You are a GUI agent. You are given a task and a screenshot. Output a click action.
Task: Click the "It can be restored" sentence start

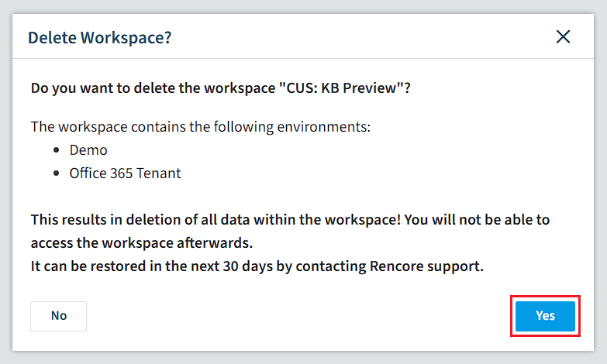[88, 266]
